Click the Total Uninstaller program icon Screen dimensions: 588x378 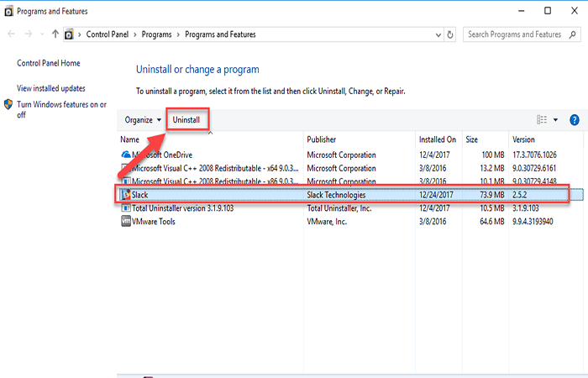tap(126, 208)
